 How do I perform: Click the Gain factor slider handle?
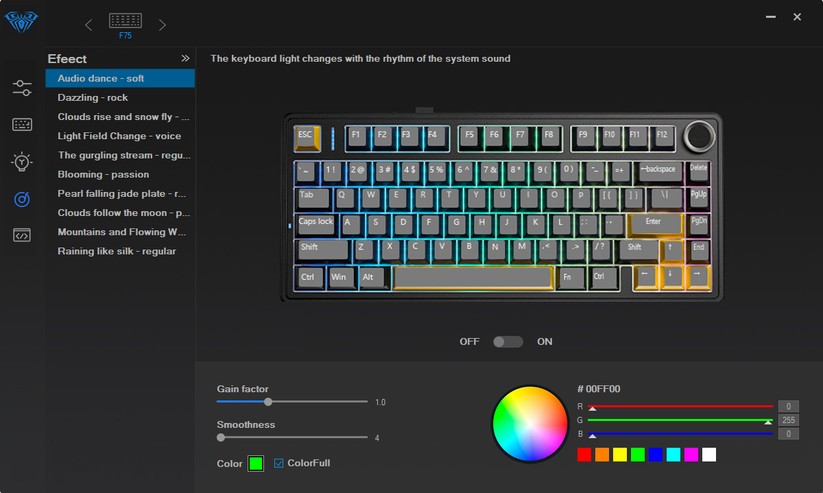(268, 402)
